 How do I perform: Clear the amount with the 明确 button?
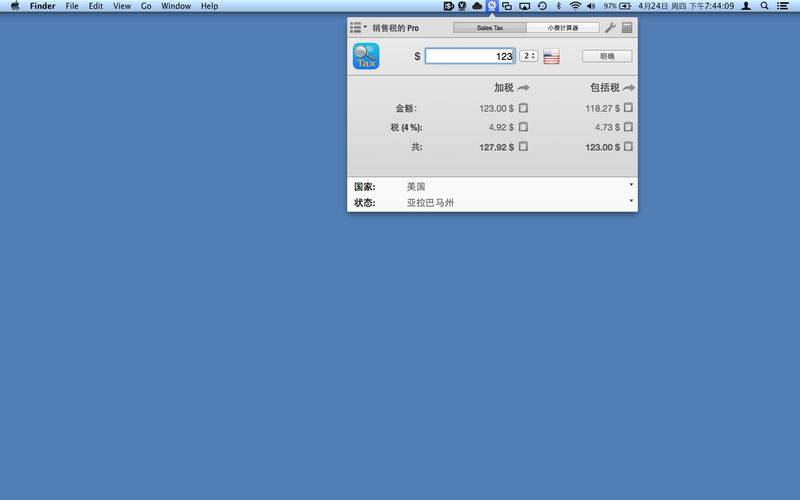[x=607, y=56]
